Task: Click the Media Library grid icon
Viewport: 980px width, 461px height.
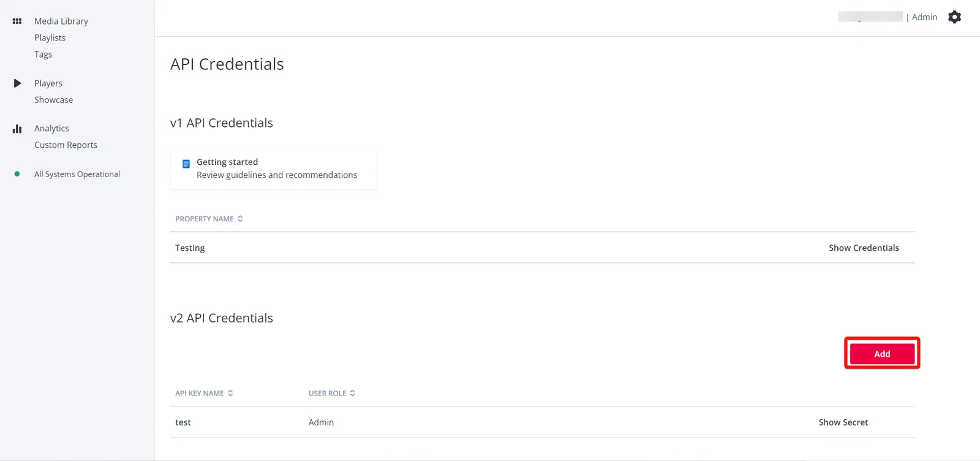Action: click(17, 21)
